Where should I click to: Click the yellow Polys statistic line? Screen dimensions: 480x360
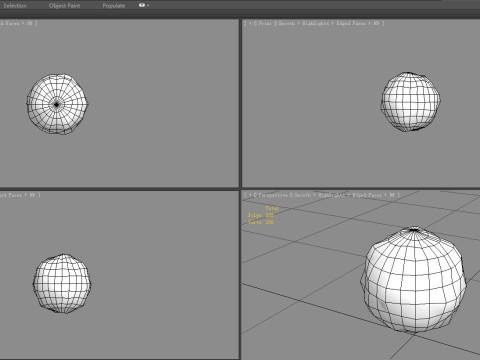(x=260, y=215)
